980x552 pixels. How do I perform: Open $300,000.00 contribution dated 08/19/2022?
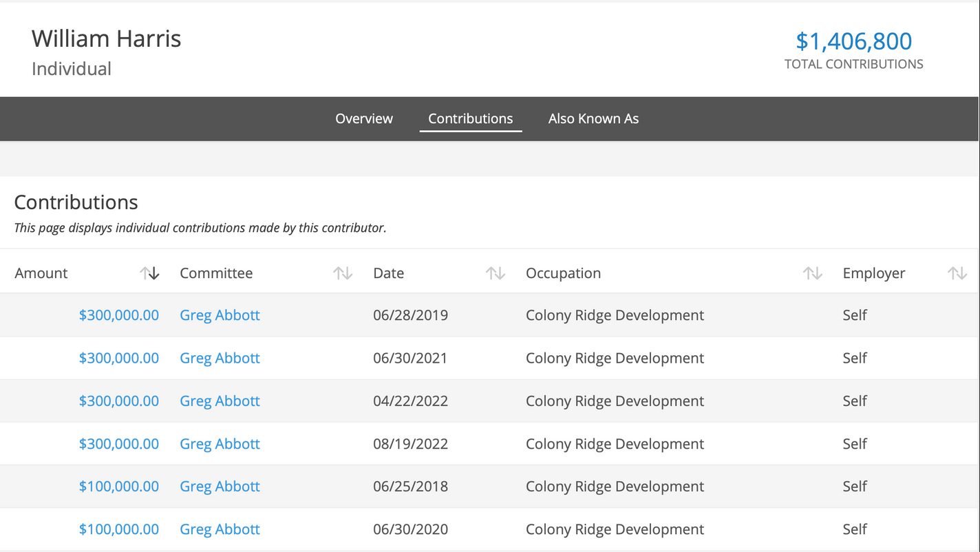pos(119,444)
